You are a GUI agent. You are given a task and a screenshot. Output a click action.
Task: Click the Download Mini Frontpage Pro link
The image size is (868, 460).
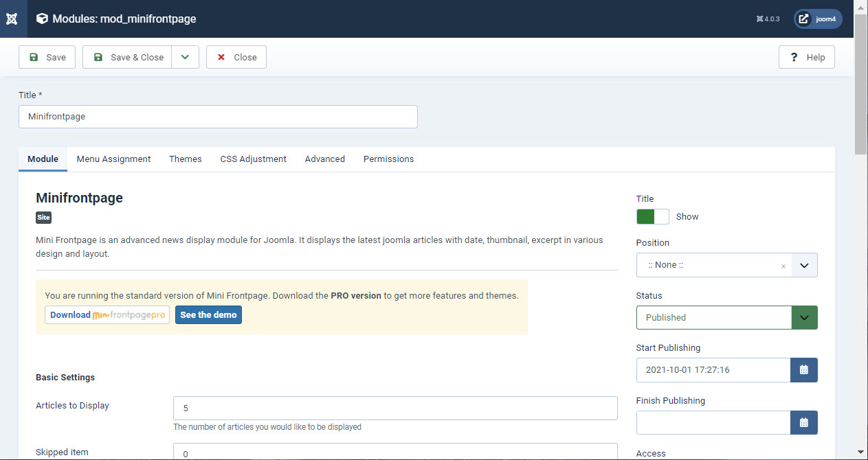click(107, 314)
